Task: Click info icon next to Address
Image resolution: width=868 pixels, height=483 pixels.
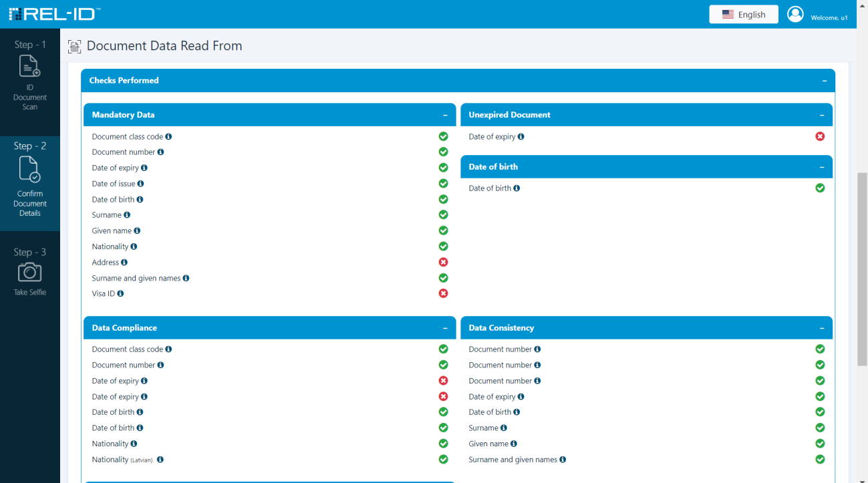Action: click(124, 263)
